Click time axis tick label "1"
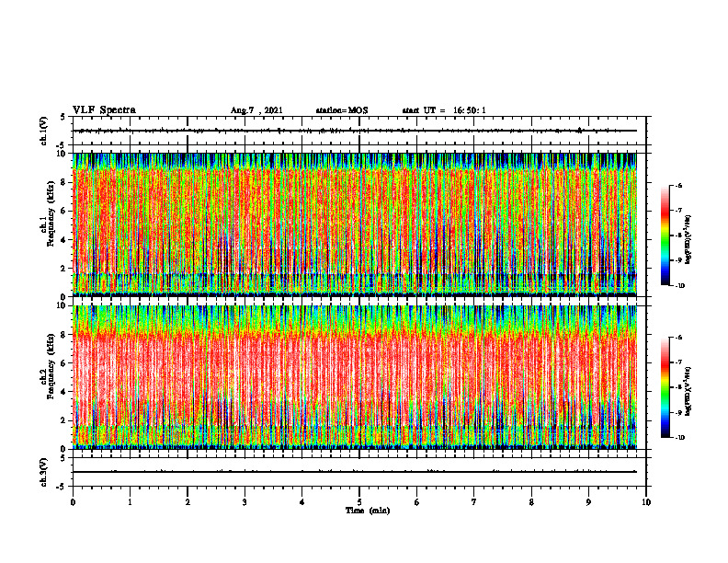The image size is (728, 563). click(x=130, y=502)
